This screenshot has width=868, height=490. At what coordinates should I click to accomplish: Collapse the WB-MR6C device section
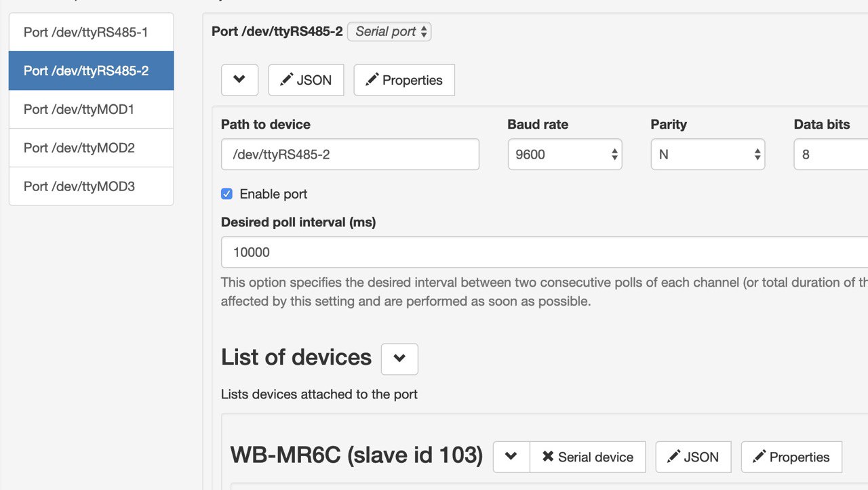511,457
